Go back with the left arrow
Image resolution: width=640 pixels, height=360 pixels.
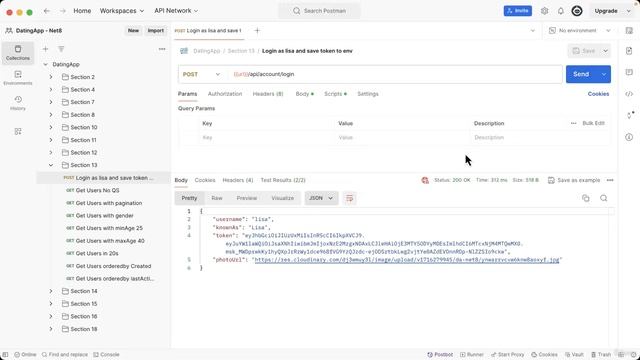47,11
